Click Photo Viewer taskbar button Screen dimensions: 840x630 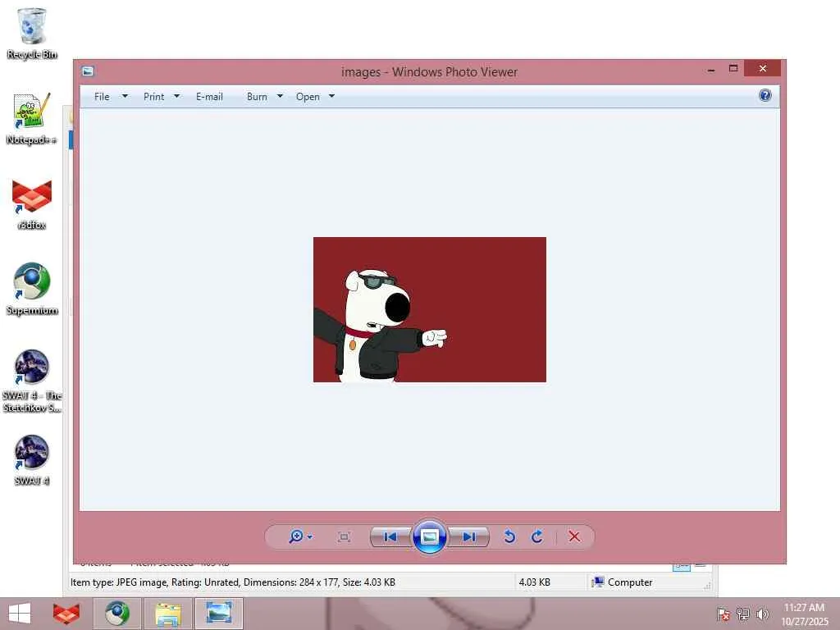point(218,614)
